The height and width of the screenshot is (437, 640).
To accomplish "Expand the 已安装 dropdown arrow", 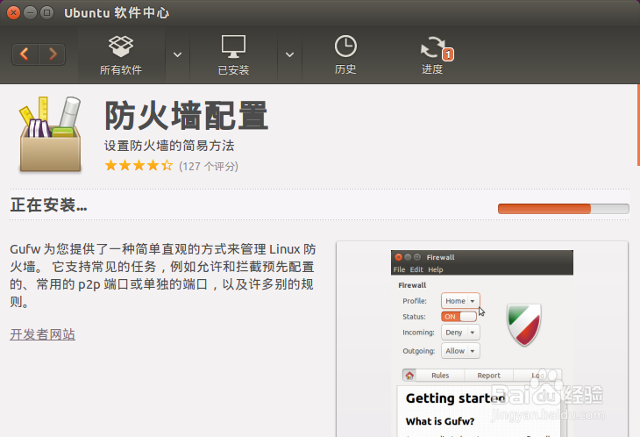I will (290, 55).
